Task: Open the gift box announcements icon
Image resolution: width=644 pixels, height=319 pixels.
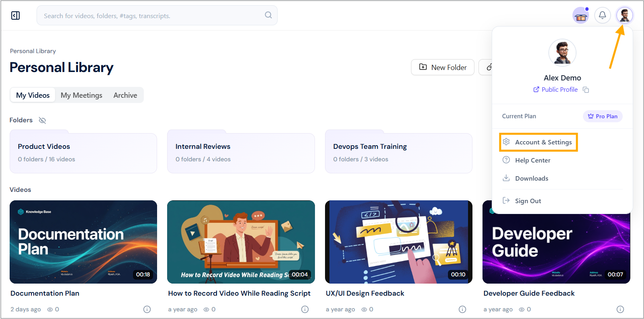Action: pos(581,16)
